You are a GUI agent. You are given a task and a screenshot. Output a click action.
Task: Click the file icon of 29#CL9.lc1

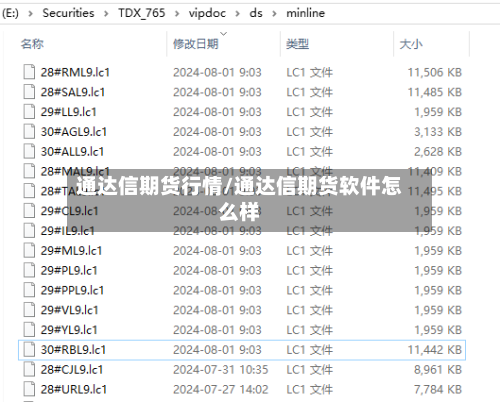(29, 211)
